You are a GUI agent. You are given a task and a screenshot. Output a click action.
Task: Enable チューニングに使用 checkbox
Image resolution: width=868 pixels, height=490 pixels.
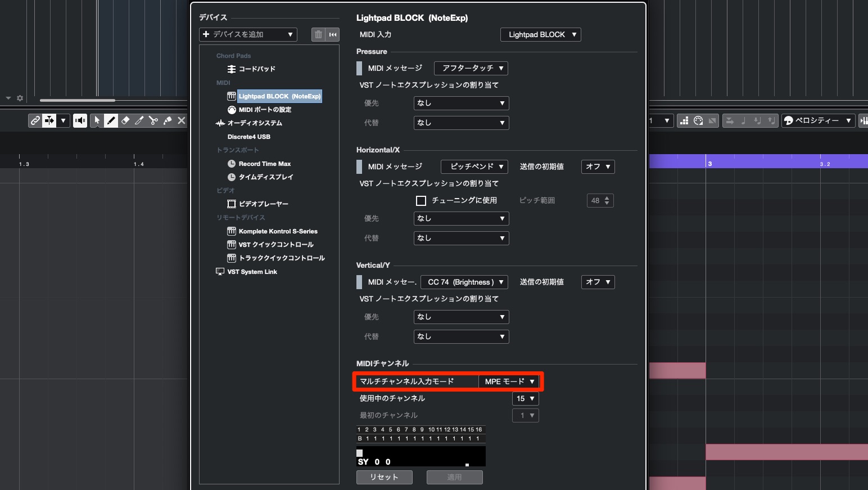point(421,201)
